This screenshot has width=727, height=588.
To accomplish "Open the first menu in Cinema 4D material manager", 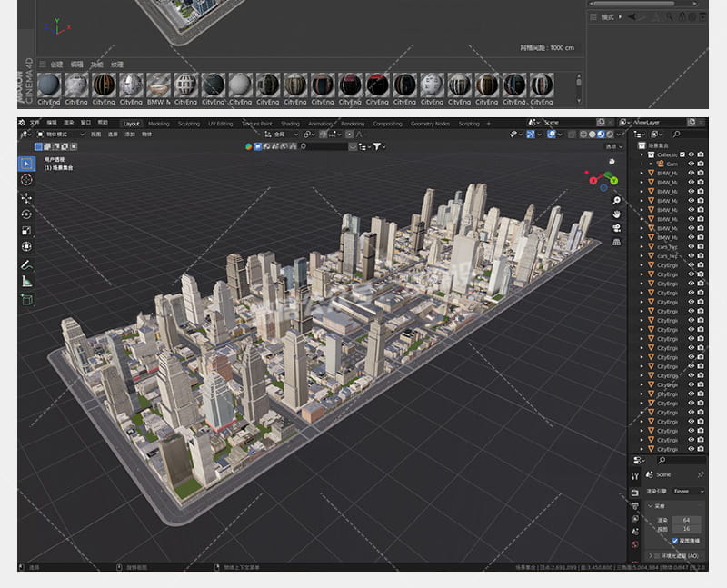I will 56,65.
